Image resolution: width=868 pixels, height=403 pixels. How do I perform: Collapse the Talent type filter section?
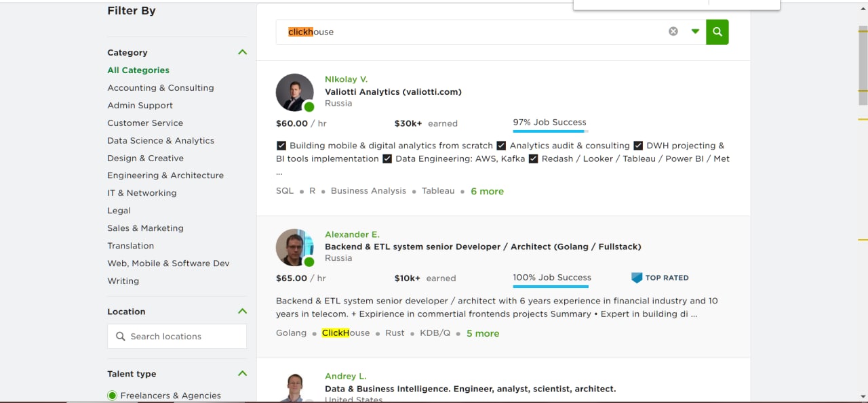pyautogui.click(x=242, y=374)
